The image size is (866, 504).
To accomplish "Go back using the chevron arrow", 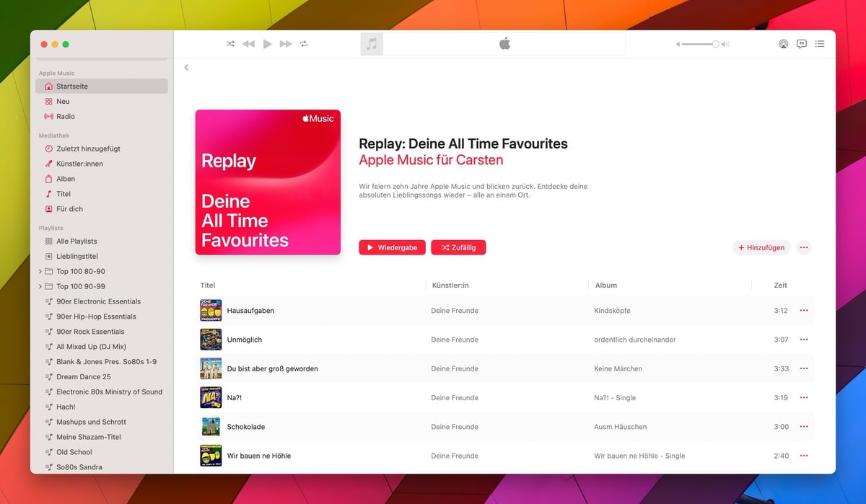I will pos(186,67).
